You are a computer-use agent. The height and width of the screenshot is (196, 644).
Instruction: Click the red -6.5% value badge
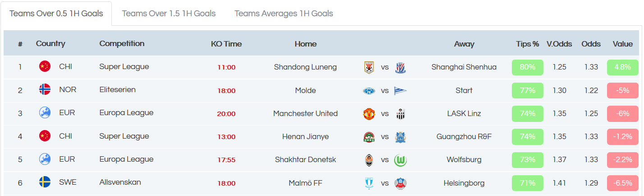pyautogui.click(x=623, y=183)
